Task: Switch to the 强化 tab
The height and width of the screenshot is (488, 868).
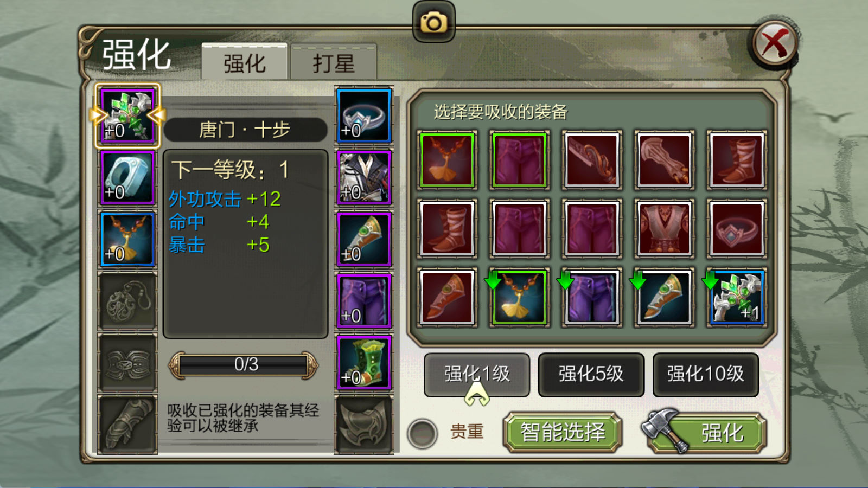Action: pyautogui.click(x=244, y=63)
